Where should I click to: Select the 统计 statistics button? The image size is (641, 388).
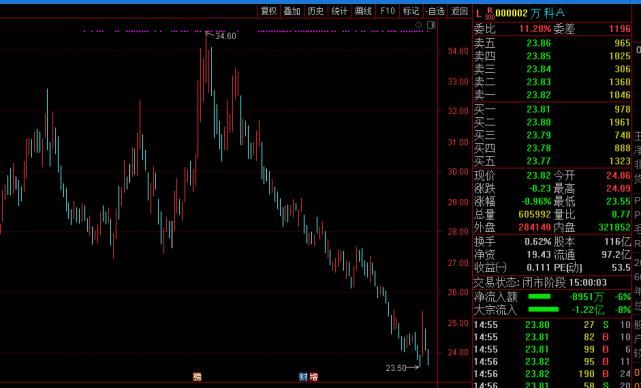(x=339, y=11)
